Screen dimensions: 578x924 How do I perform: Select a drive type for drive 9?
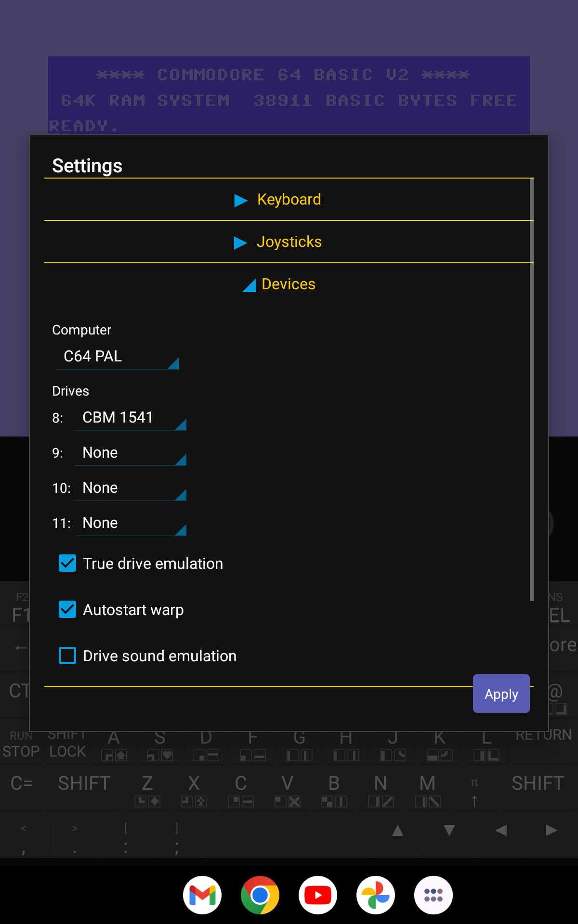click(x=130, y=453)
